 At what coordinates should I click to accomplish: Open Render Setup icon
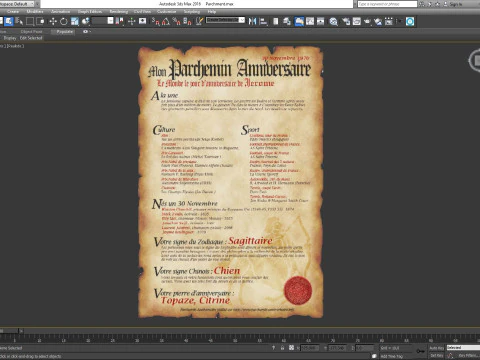click(346, 21)
